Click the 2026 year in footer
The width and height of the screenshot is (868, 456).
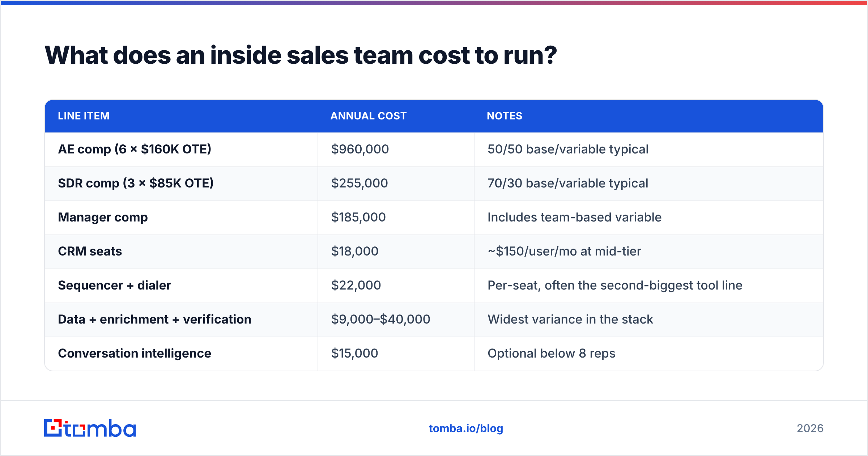coord(810,428)
